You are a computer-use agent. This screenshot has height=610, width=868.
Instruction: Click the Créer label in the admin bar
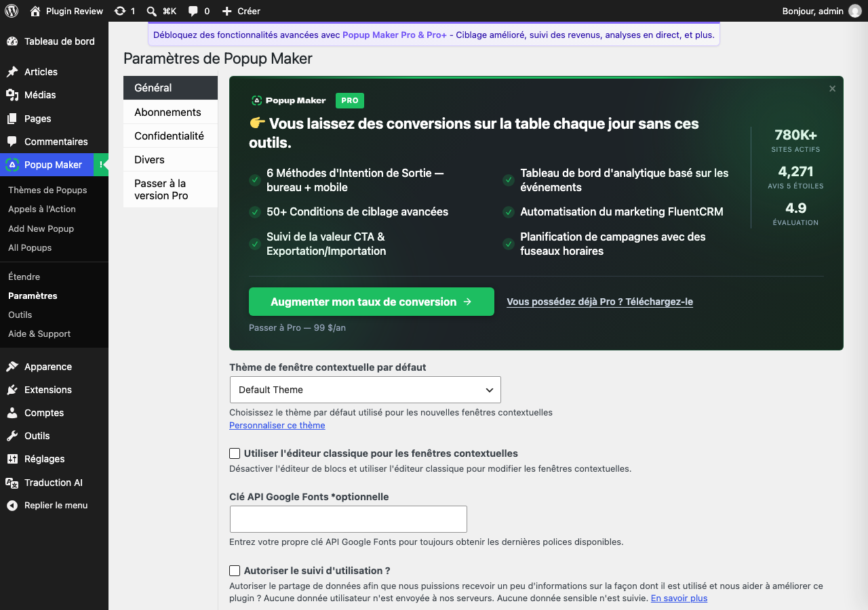249,11
